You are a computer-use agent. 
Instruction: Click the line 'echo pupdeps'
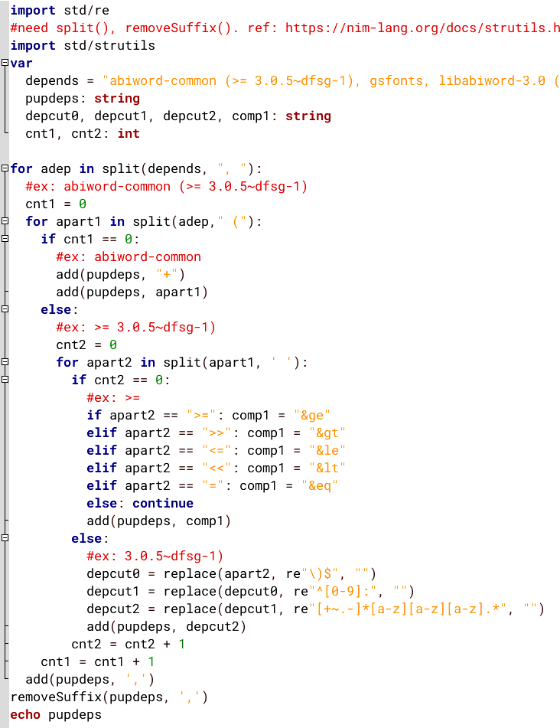56,714
